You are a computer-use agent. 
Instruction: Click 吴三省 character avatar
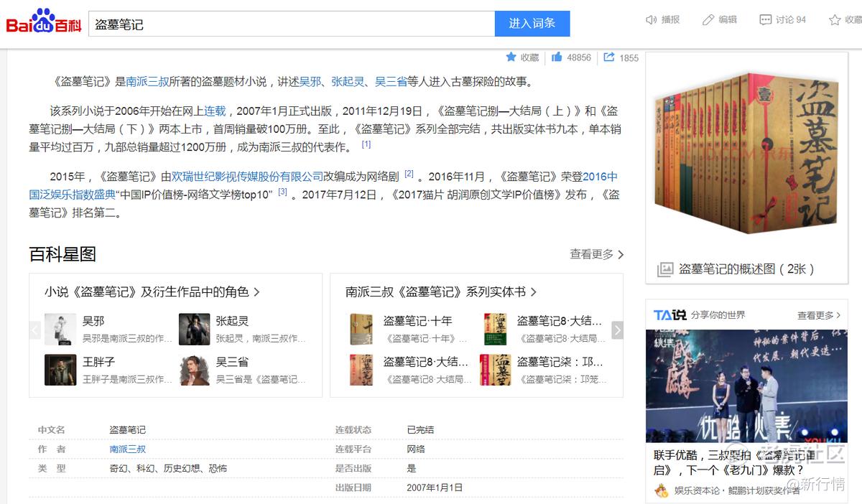pos(194,370)
